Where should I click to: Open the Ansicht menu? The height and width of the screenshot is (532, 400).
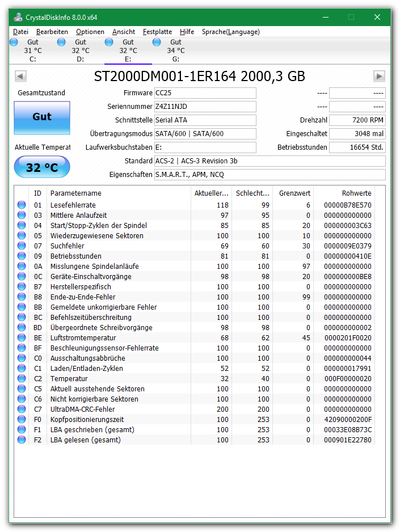click(124, 32)
